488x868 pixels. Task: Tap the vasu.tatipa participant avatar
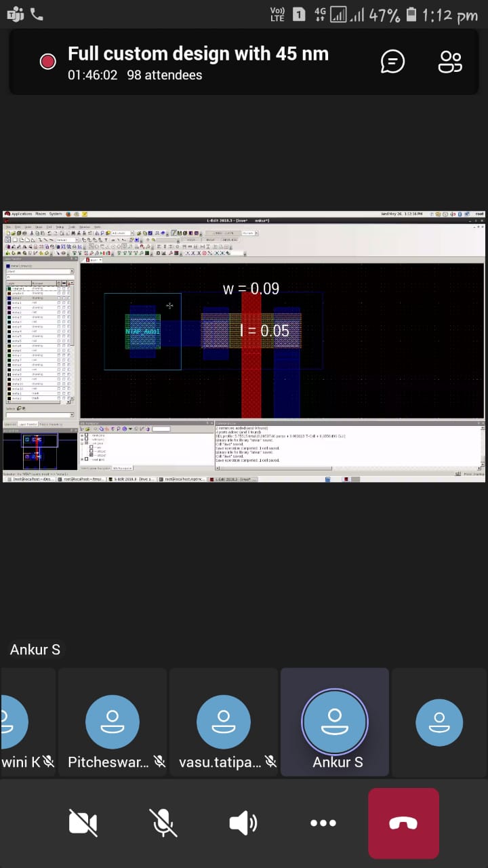pos(224,722)
